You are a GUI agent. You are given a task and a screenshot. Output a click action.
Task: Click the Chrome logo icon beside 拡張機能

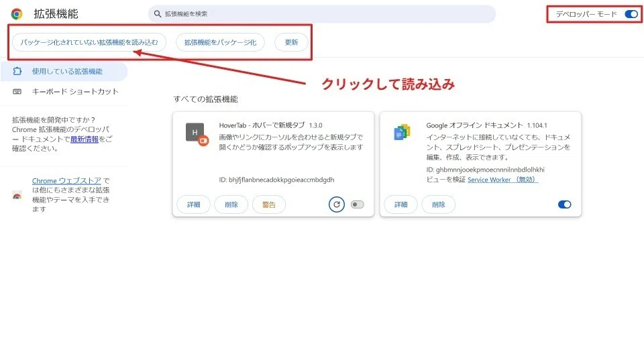17,14
